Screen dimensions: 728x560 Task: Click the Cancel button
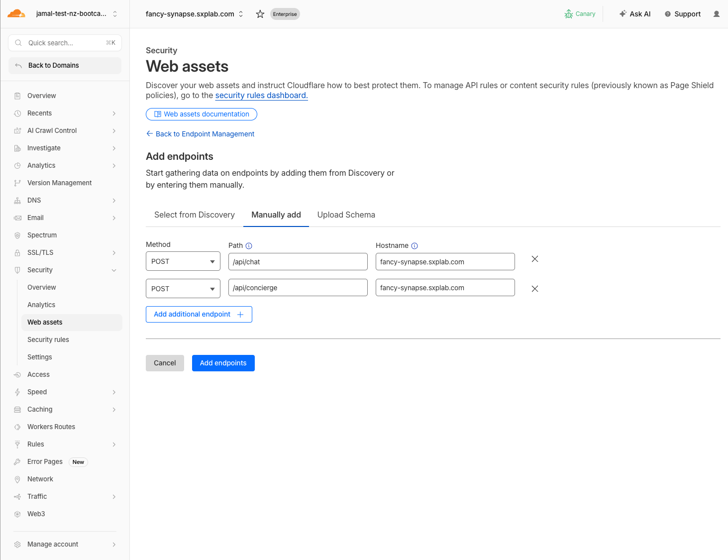click(x=165, y=363)
